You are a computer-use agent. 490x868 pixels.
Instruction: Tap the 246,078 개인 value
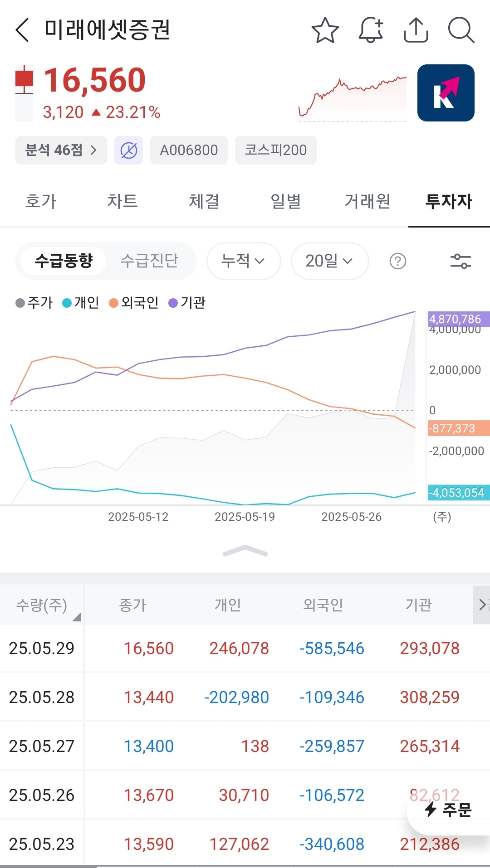tap(239, 649)
